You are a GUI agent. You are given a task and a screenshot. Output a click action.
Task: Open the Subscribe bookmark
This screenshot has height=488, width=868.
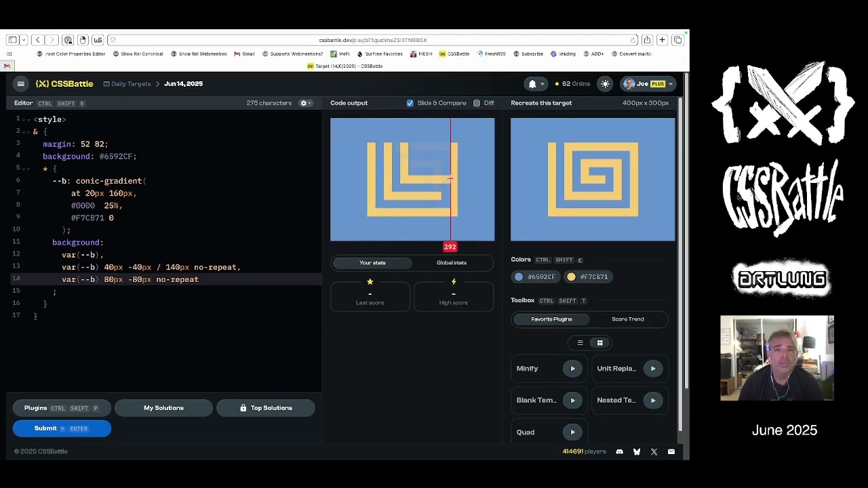click(x=528, y=54)
